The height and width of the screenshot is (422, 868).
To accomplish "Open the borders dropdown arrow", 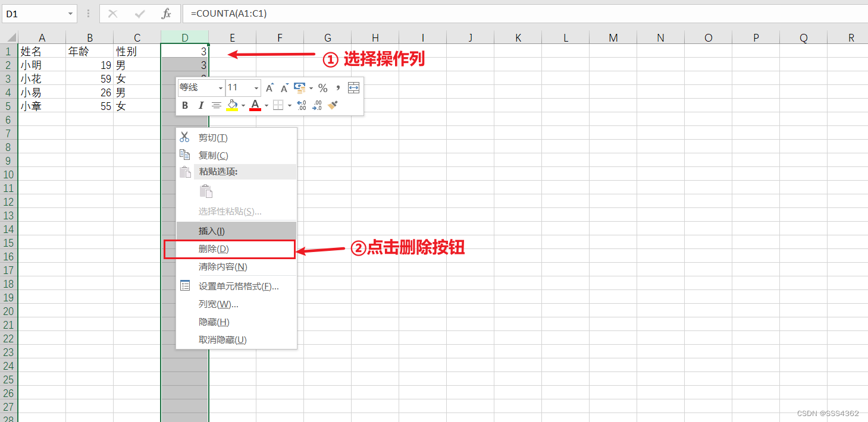I will tap(290, 105).
